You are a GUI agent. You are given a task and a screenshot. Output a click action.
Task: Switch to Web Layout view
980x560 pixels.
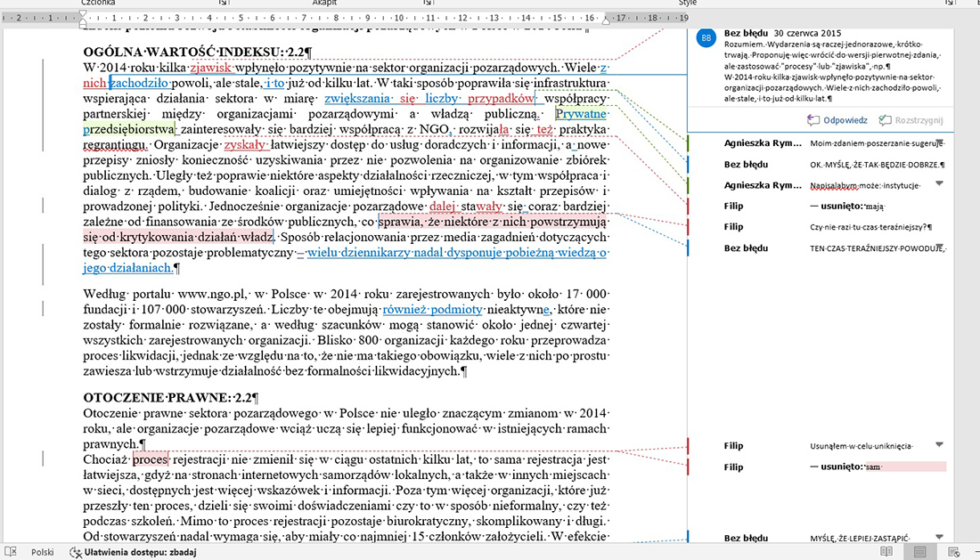pyautogui.click(x=953, y=552)
